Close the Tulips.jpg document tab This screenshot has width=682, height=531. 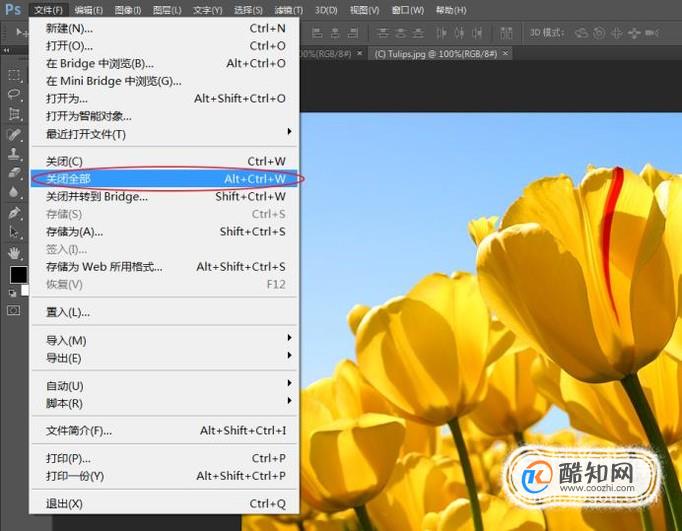pyautogui.click(x=505, y=53)
